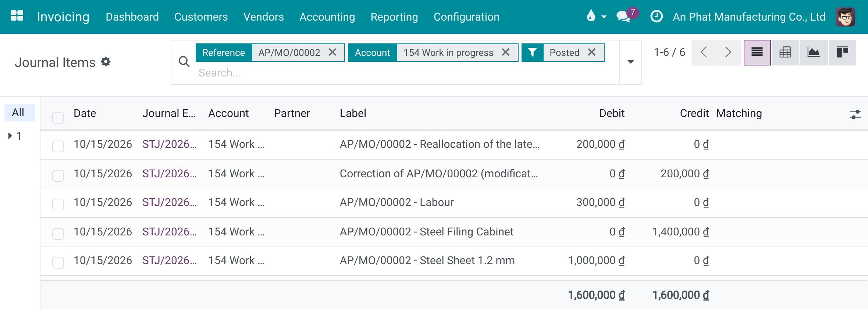Click the Invoicing app title
This screenshot has width=868, height=309.
click(63, 17)
